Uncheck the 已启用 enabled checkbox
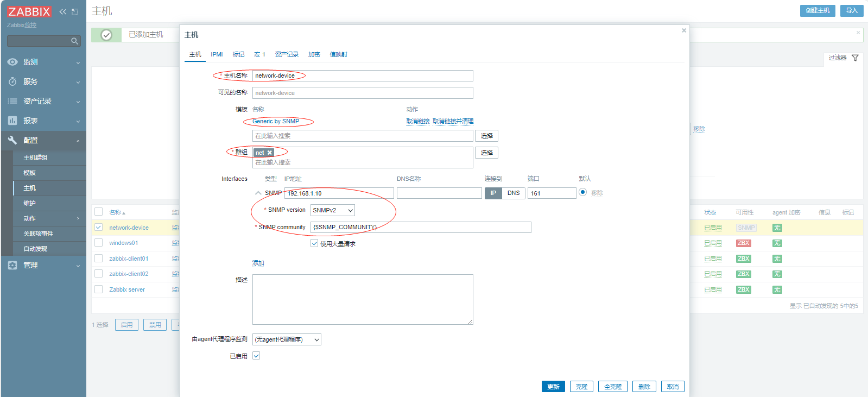This screenshot has width=868, height=397. click(256, 356)
